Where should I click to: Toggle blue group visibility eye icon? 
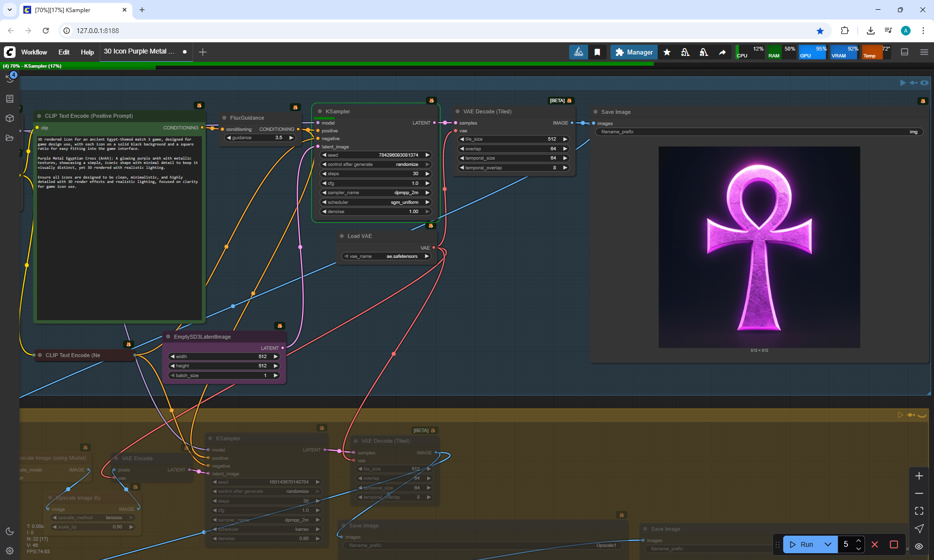(924, 83)
